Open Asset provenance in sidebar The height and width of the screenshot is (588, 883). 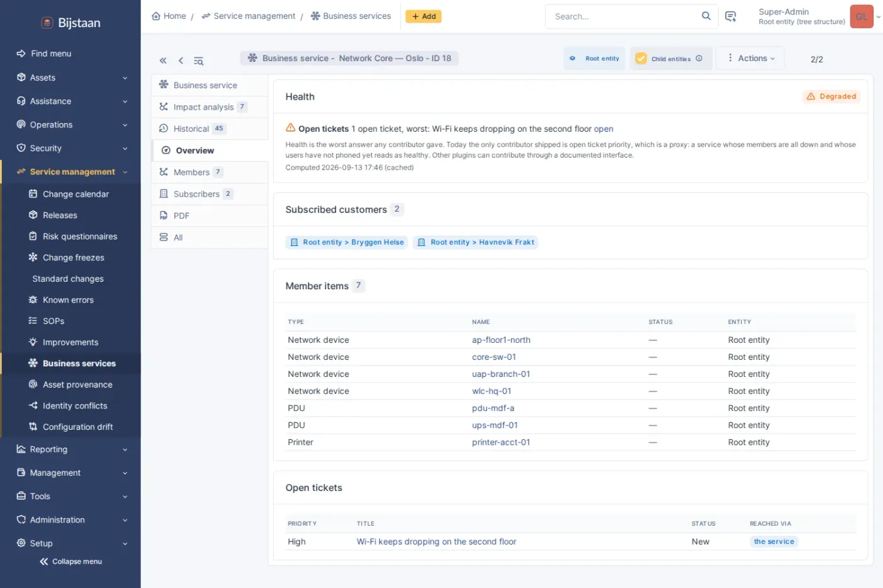pos(78,384)
